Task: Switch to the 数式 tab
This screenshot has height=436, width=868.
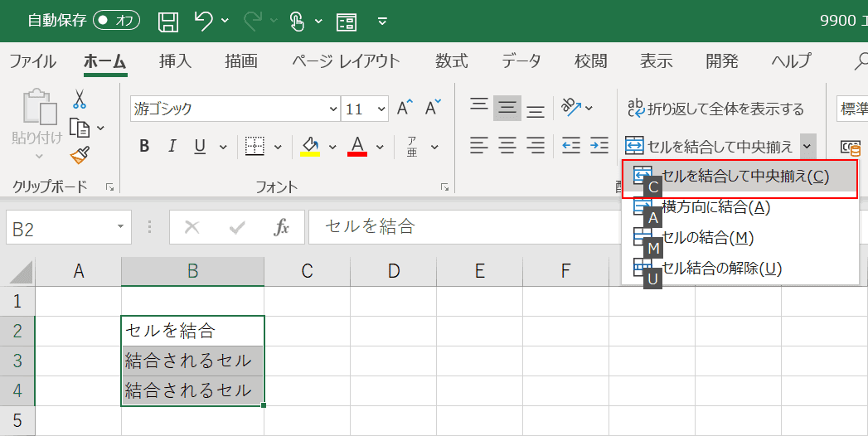Action: click(451, 61)
